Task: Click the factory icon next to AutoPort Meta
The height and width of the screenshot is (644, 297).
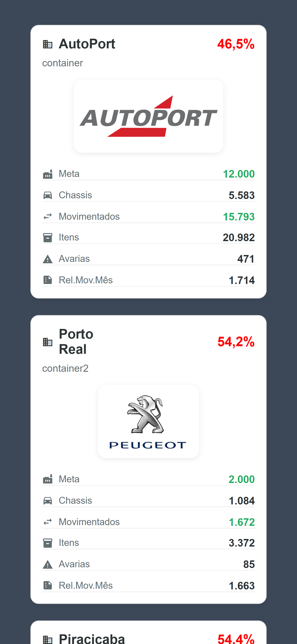Action: click(x=47, y=174)
